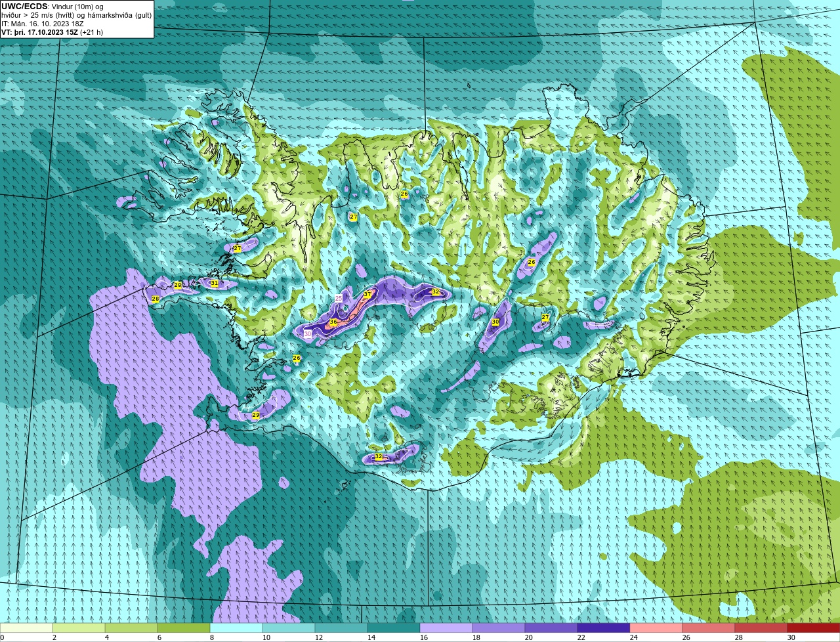Click the legend scale value 8
The height and width of the screenshot is (642, 840).
[x=211, y=637]
